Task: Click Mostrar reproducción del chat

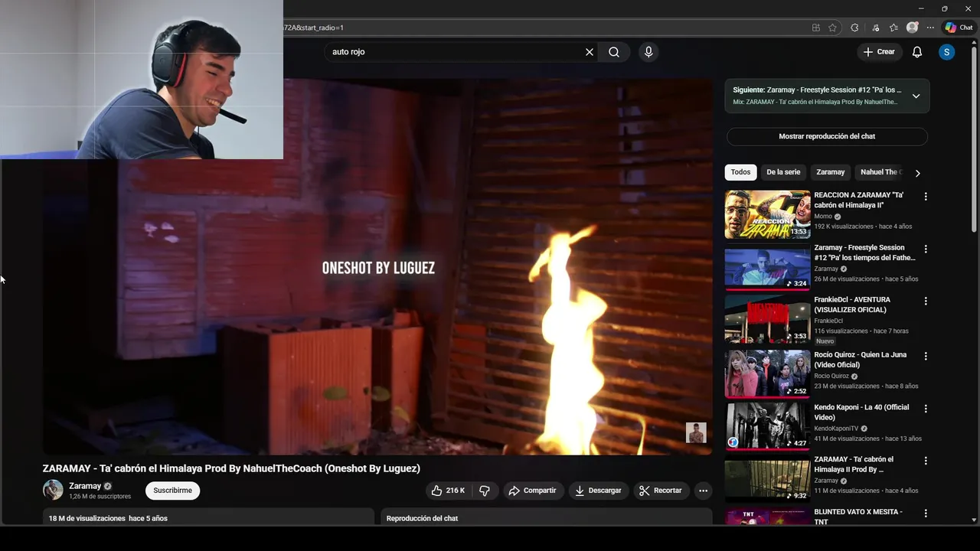Action: point(827,136)
